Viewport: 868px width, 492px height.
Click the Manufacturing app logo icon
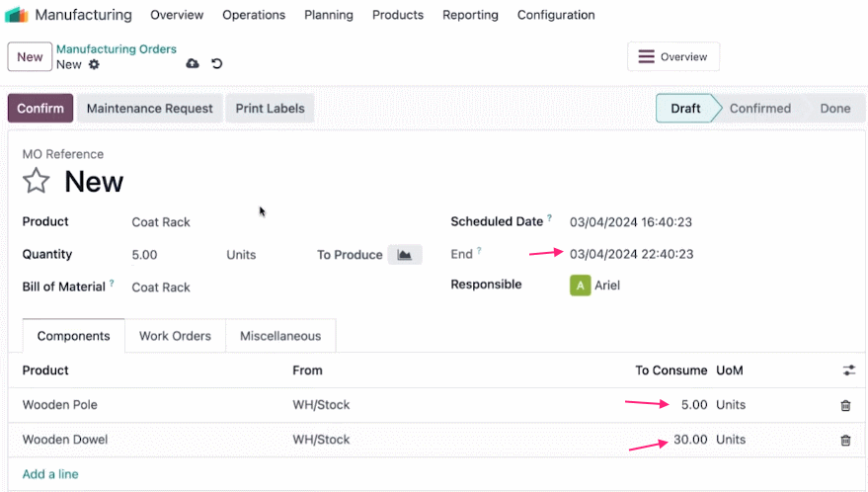(x=17, y=15)
